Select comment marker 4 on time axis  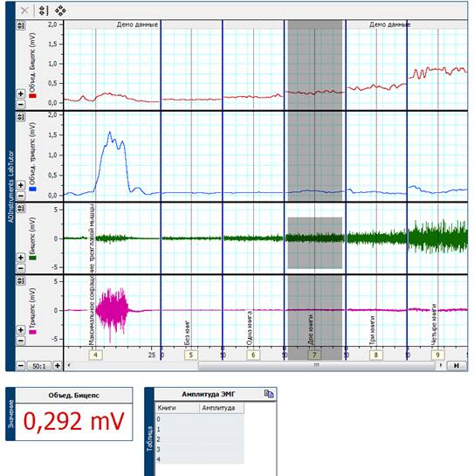click(96, 355)
